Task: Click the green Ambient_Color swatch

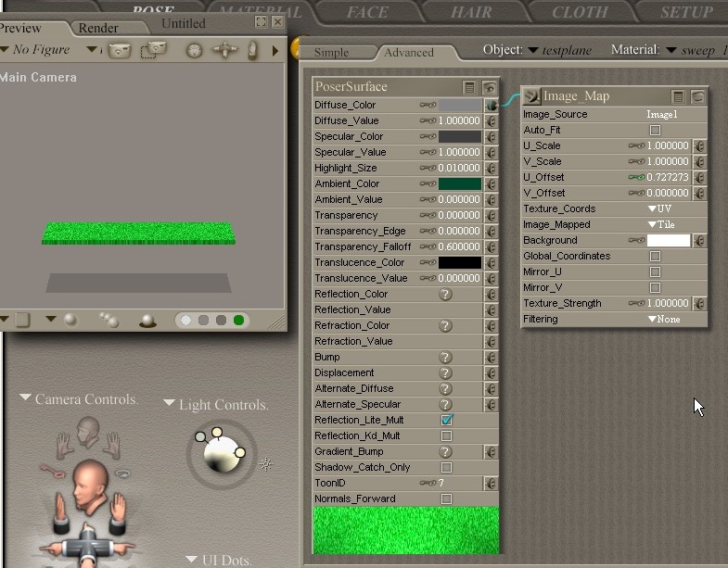Action: tap(460, 183)
